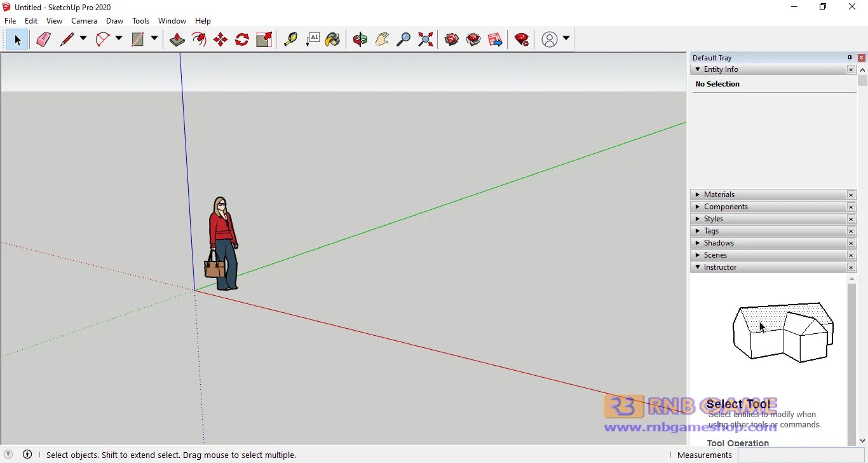Screen dimensions: 868x463
Task: Select the Move tool
Action: (x=220, y=39)
